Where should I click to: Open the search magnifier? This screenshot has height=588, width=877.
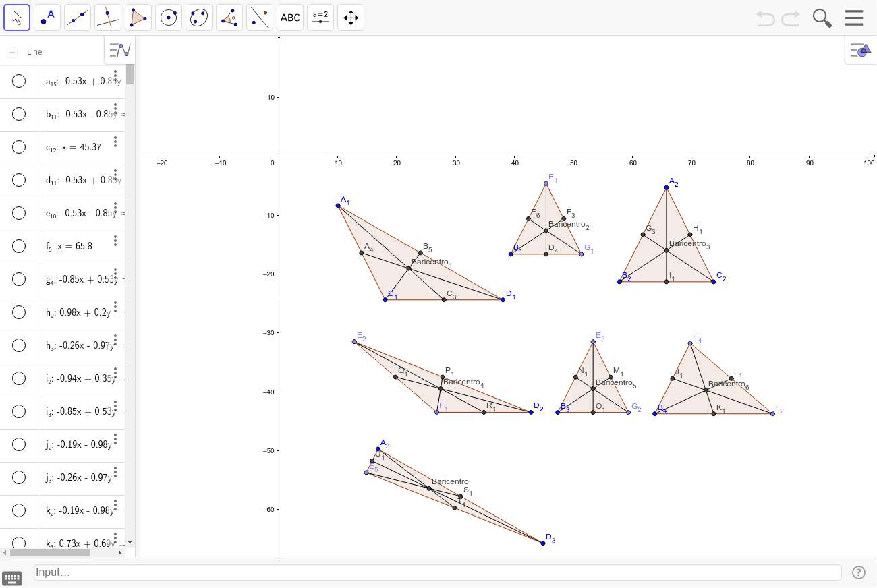point(822,18)
